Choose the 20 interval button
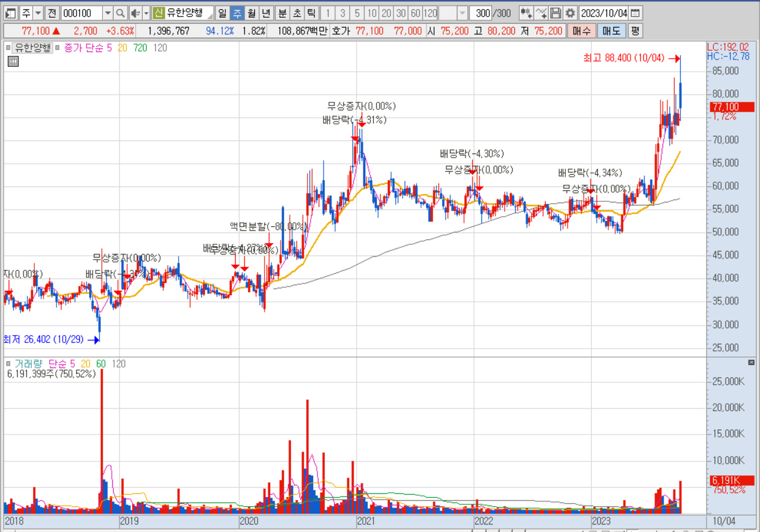Image resolution: width=760 pixels, height=532 pixels. tap(387, 13)
